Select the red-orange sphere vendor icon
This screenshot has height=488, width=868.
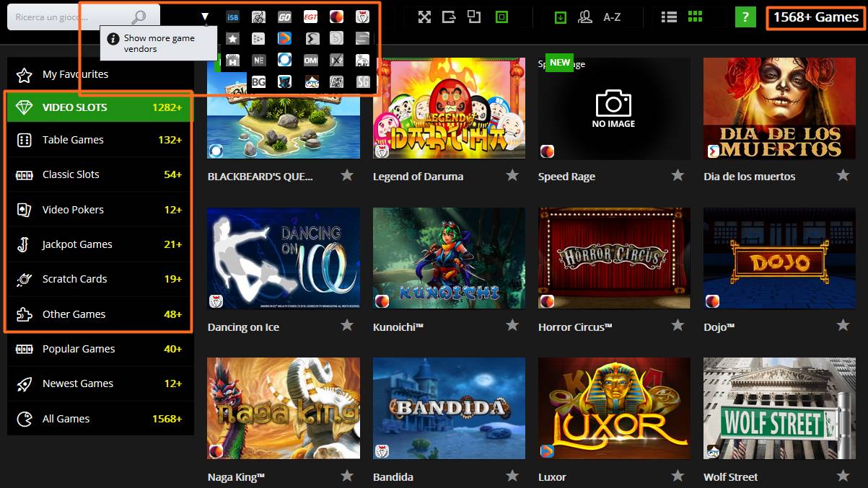[336, 17]
